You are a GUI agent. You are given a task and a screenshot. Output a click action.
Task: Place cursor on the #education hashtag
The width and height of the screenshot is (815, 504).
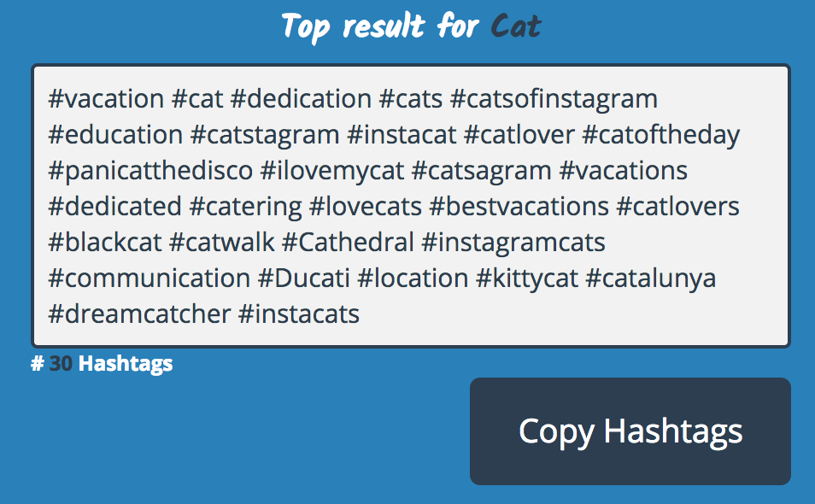[115, 135]
